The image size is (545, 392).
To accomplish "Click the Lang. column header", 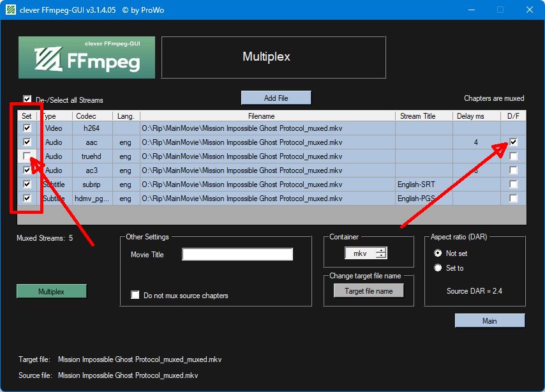I will click(x=126, y=116).
